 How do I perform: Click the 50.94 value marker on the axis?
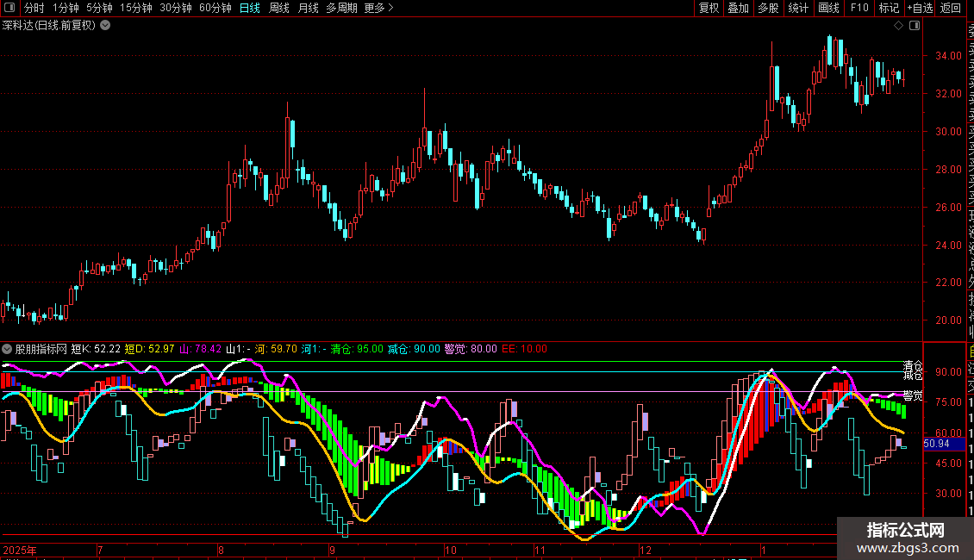936,444
